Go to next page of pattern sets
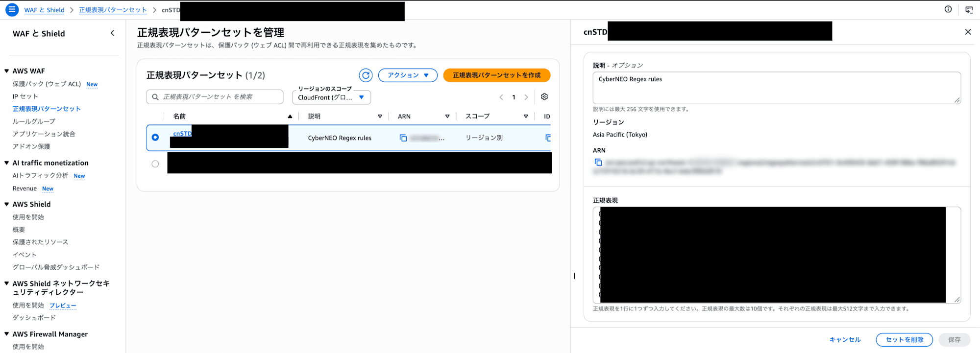The height and width of the screenshot is (353, 980). pyautogui.click(x=526, y=97)
